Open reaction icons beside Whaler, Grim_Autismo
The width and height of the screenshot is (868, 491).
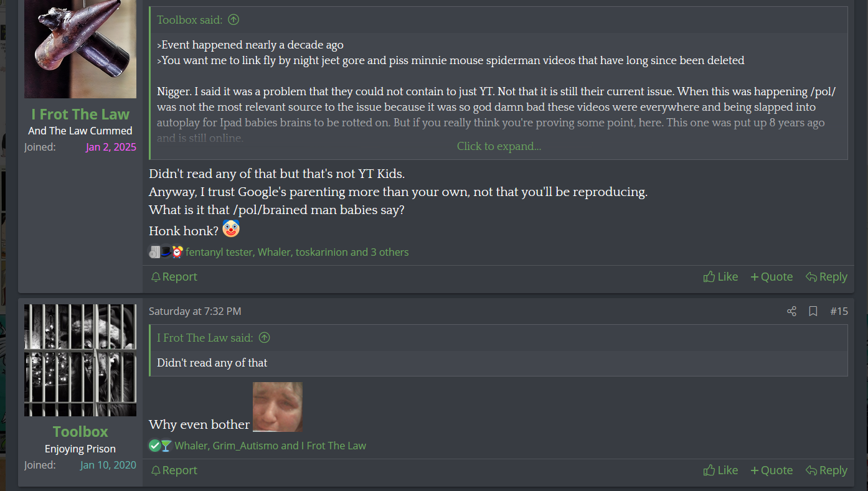[160, 446]
